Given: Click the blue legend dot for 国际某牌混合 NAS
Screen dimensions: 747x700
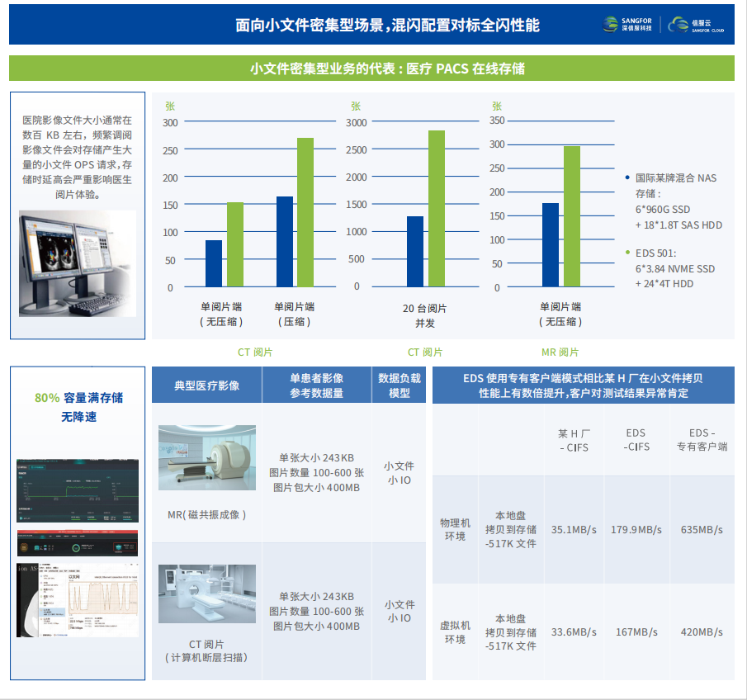Looking at the screenshot, I should point(627,177).
